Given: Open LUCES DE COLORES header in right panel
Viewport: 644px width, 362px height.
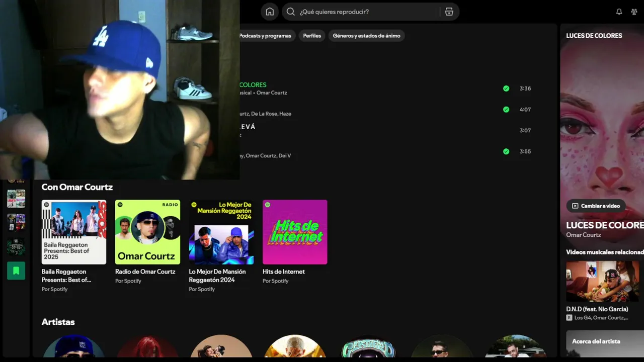Looking at the screenshot, I should (x=594, y=36).
